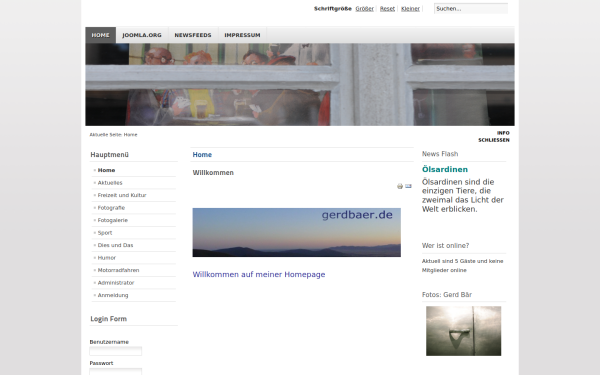600x375 pixels.
Task: Click 'Willkommen auf meiner Homepage' text
Action: point(259,274)
